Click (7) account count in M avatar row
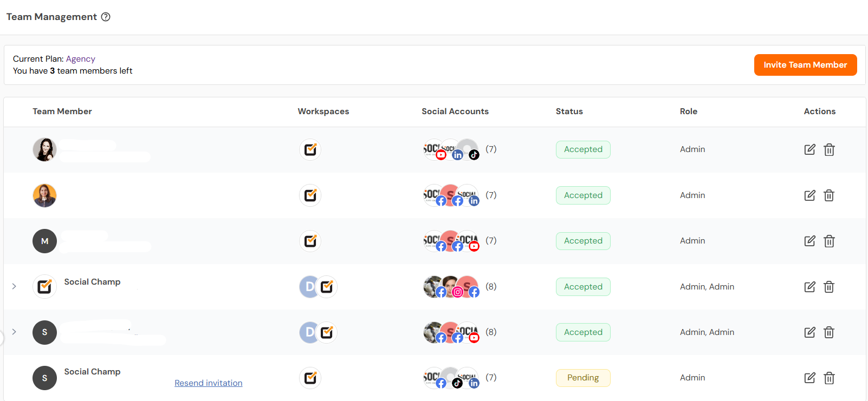Viewport: 868px width, 401px height. [491, 240]
